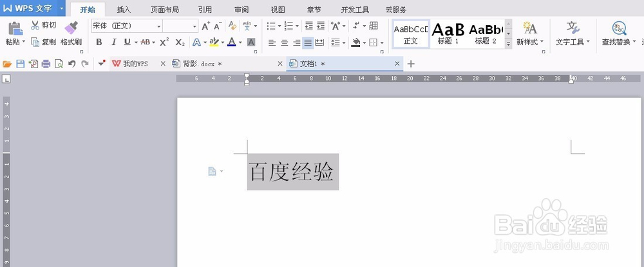Viewport: 644px width, 267px height.
Task: Click the text effects outlined A icon
Action: [x=196, y=42]
